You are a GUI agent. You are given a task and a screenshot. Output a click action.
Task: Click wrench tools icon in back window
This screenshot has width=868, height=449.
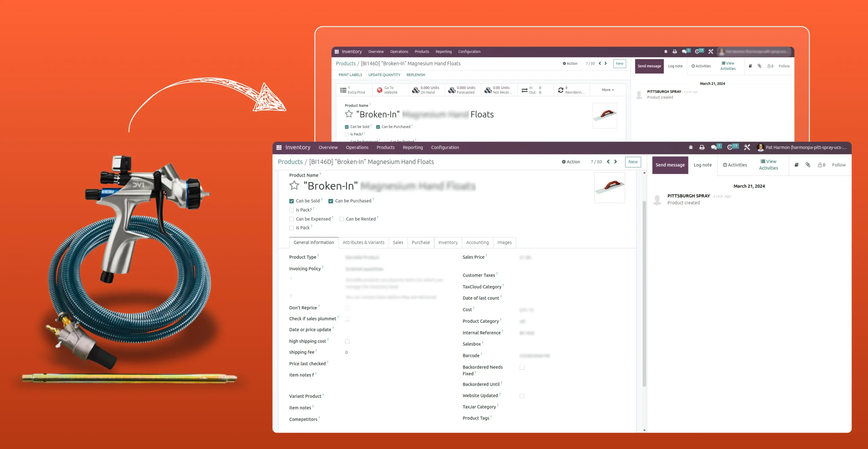tap(711, 52)
